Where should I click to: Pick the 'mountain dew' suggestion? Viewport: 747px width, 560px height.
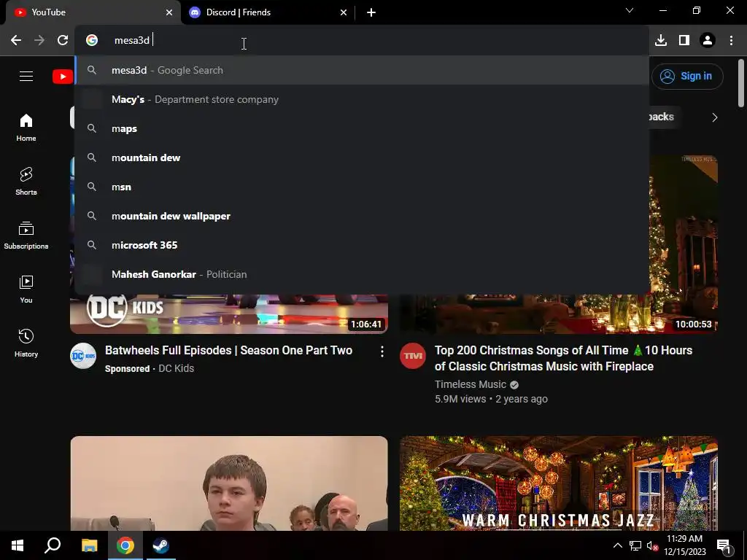[x=362, y=157]
